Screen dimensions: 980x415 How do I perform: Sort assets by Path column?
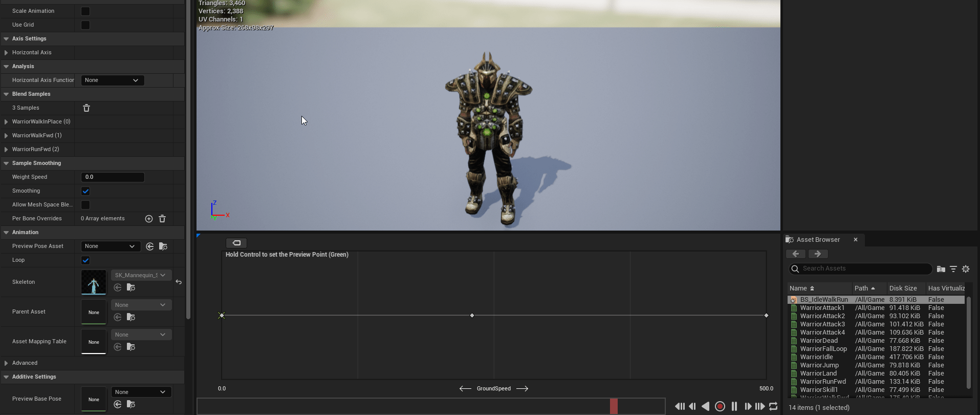coord(869,288)
